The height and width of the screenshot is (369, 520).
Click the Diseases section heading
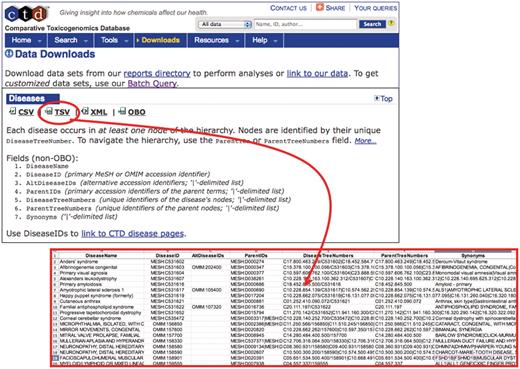(32, 99)
